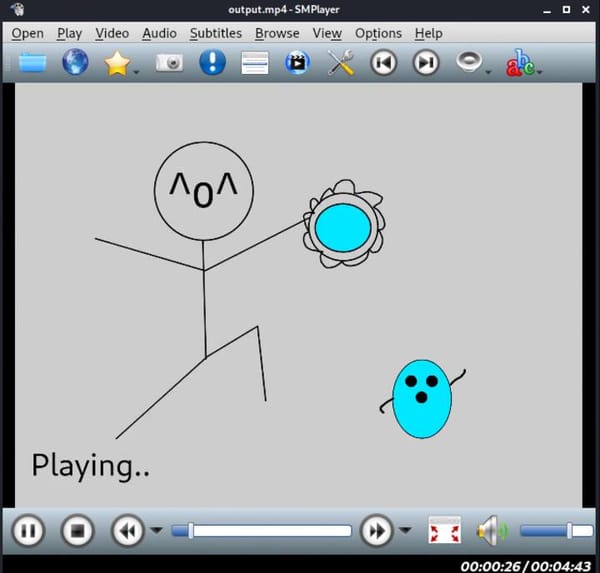Stop playback with the stop button
This screenshot has height=573, width=600.
77,530
